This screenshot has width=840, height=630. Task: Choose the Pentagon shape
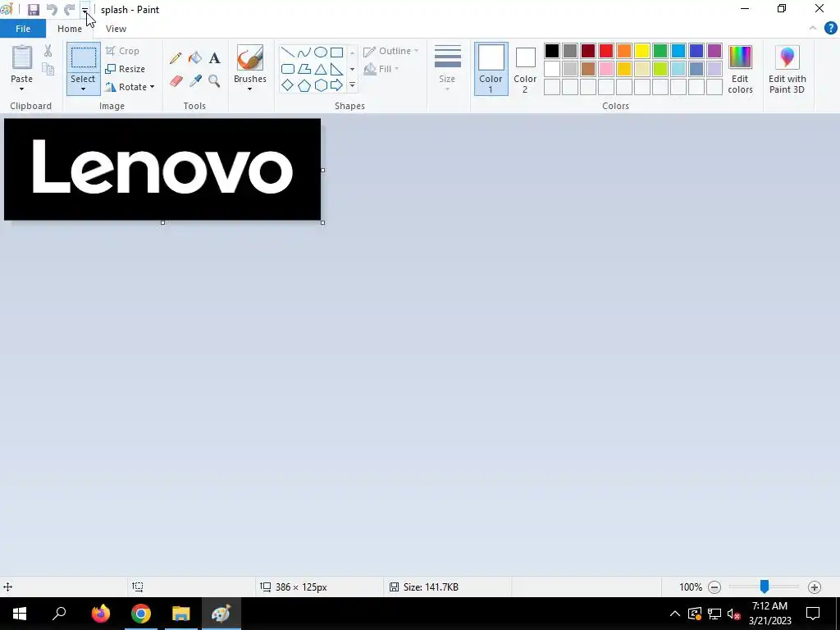pyautogui.click(x=304, y=85)
